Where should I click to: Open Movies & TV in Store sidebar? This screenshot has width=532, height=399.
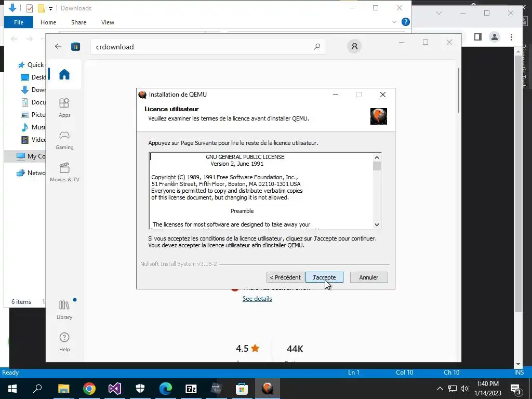tap(64, 172)
